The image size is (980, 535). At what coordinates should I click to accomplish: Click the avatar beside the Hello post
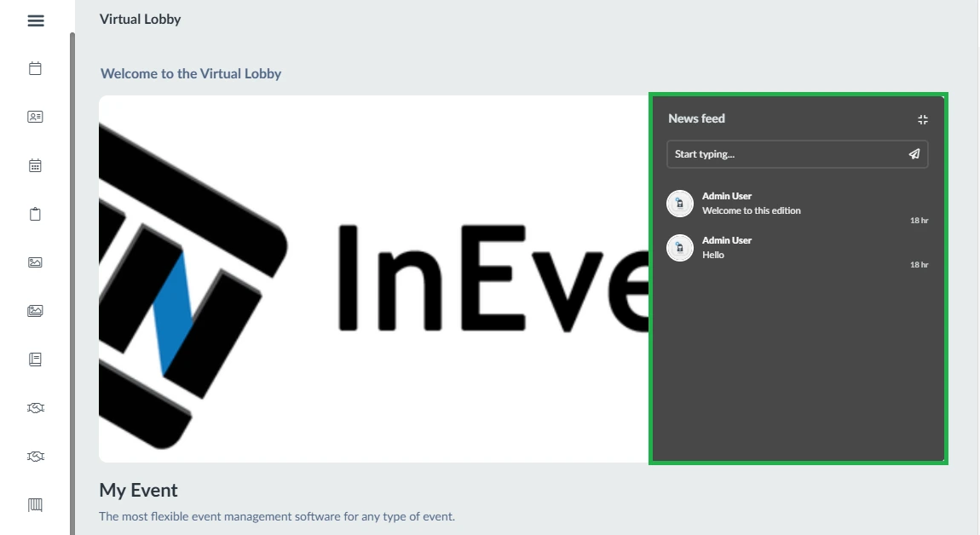click(x=680, y=248)
